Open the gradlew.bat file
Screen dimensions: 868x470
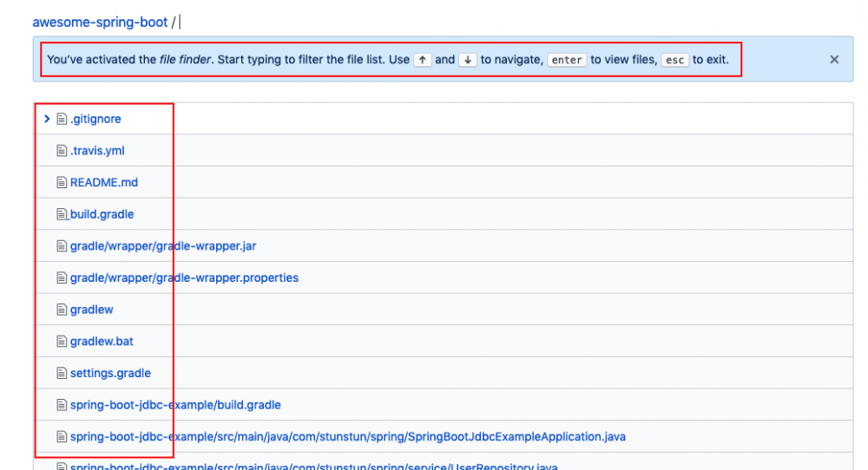coord(102,341)
